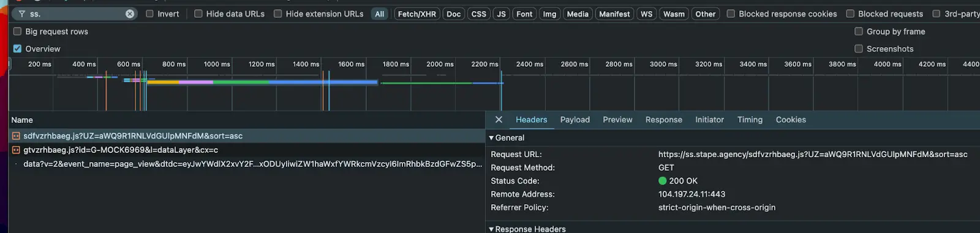Viewport: 980px width, 233px height.
Task: Click the 3000 ms timeline marker
Action: [x=663, y=64]
